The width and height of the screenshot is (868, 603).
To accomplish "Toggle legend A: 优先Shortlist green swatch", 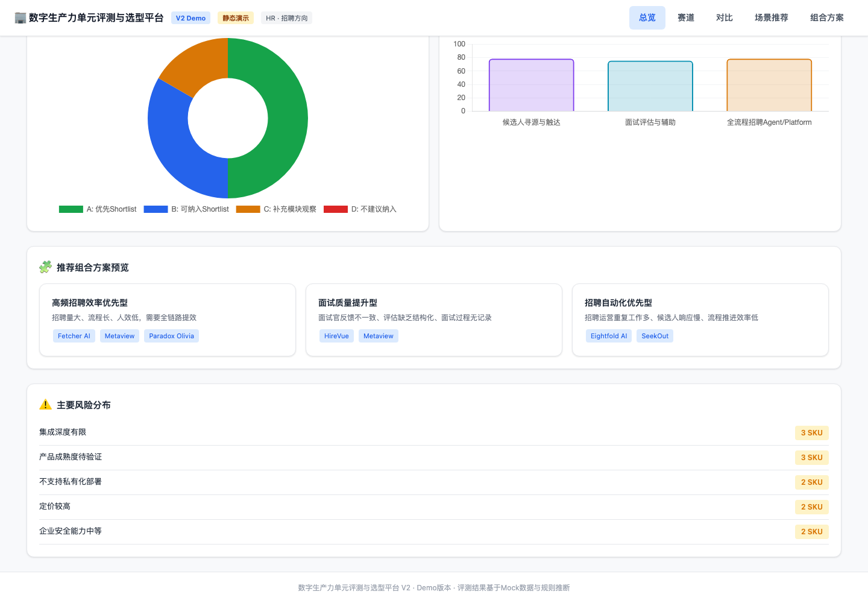I will [x=71, y=209].
